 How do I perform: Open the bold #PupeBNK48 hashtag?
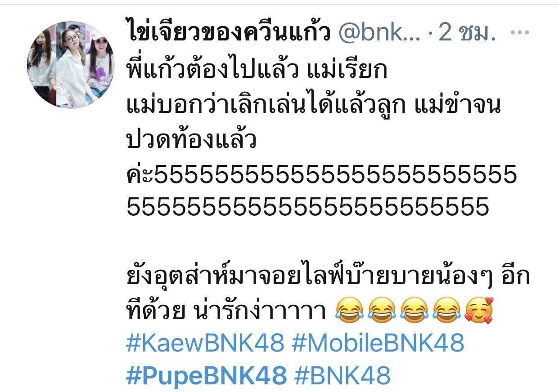point(207,375)
